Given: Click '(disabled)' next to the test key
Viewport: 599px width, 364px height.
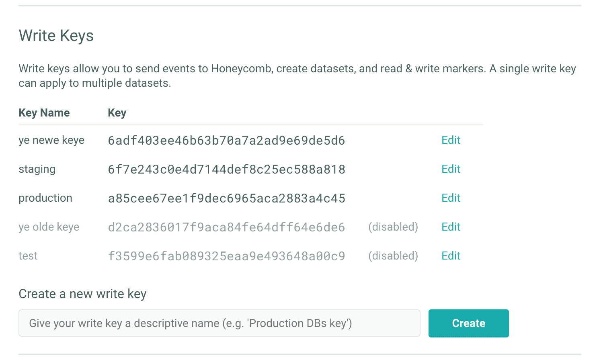Looking at the screenshot, I should click(393, 256).
